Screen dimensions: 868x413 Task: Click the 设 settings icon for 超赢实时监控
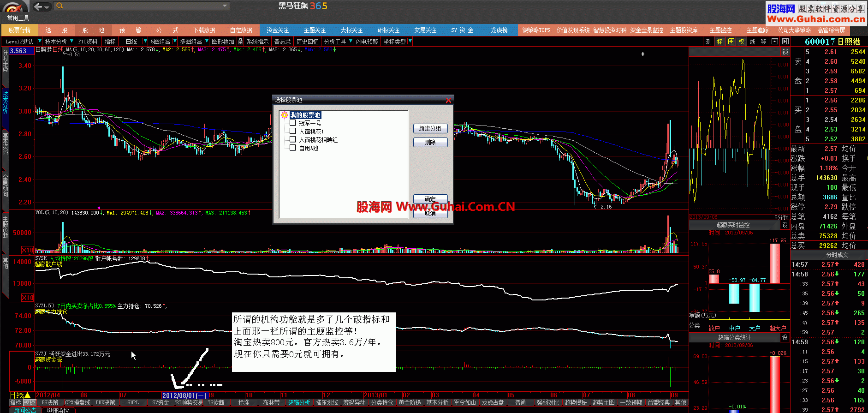(785, 225)
